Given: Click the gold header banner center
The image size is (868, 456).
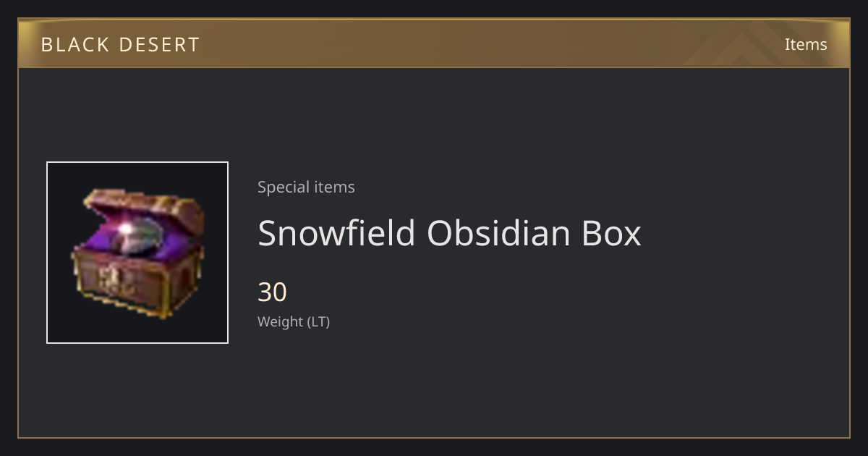Looking at the screenshot, I should pyautogui.click(x=434, y=43).
